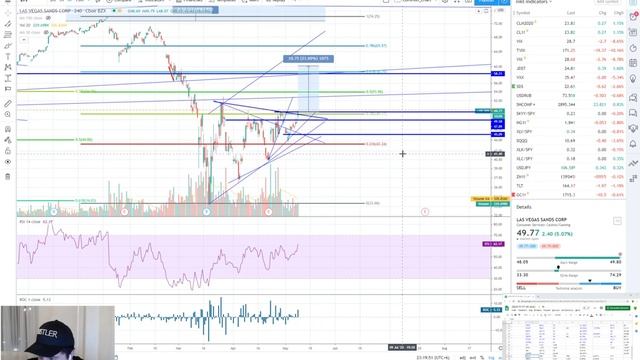The height and width of the screenshot is (360, 640).
Task: Click the blue bid price button in Details
Action: [x=527, y=246]
